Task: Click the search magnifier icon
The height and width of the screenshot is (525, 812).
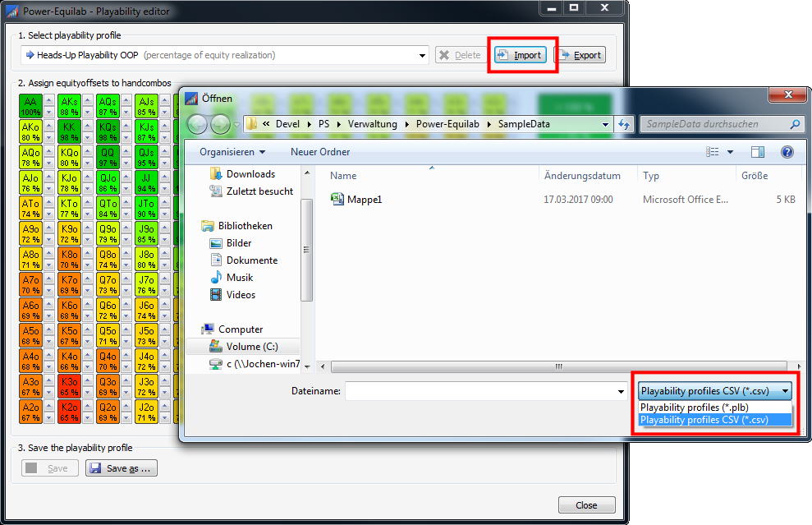Action: 795,124
